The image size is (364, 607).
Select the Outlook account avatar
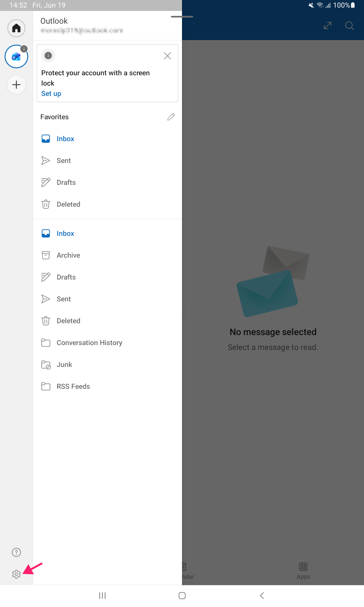tap(16, 56)
